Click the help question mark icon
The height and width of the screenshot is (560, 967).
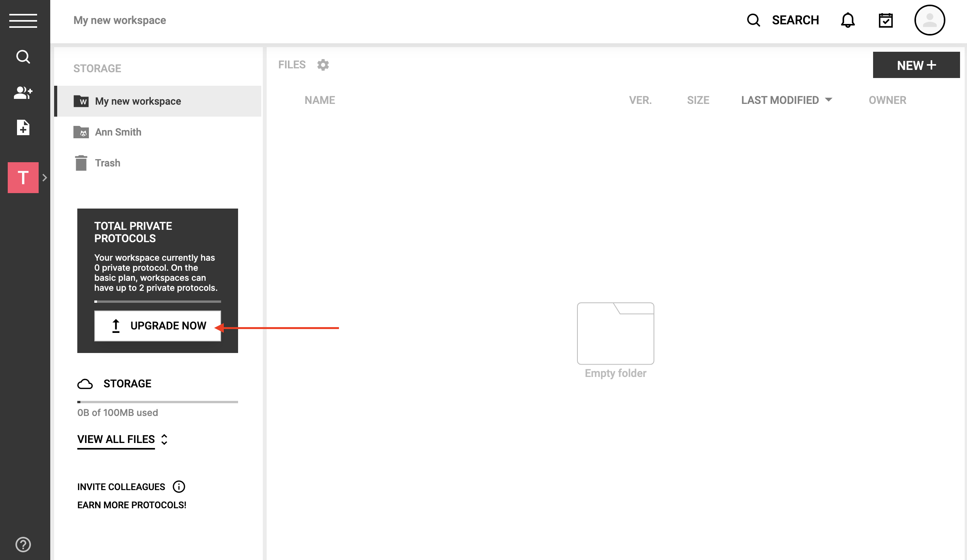[23, 545]
